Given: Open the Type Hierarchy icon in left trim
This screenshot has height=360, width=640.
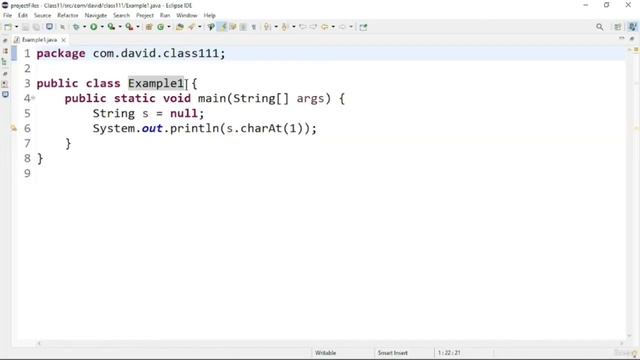Looking at the screenshot, I should (x=4, y=62).
